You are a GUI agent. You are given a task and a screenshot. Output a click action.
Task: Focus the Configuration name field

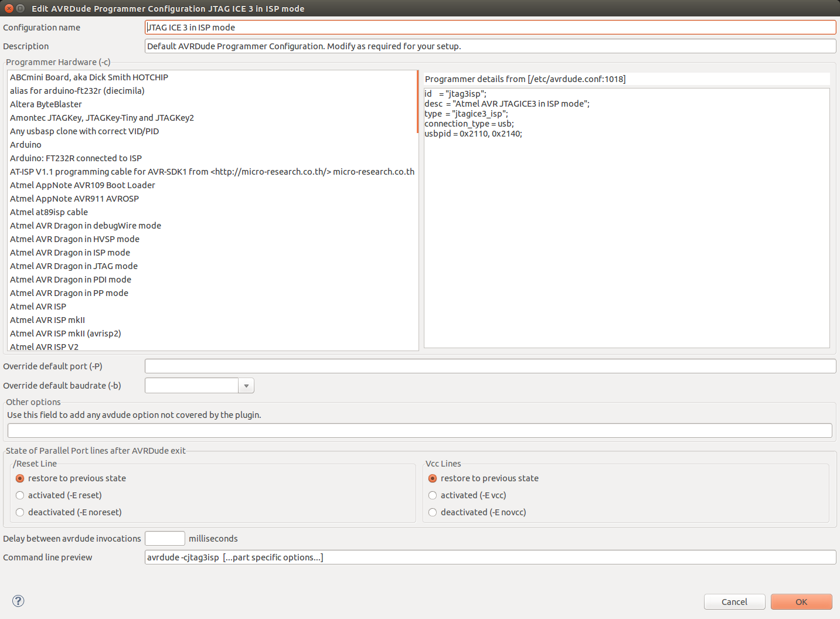(x=490, y=28)
